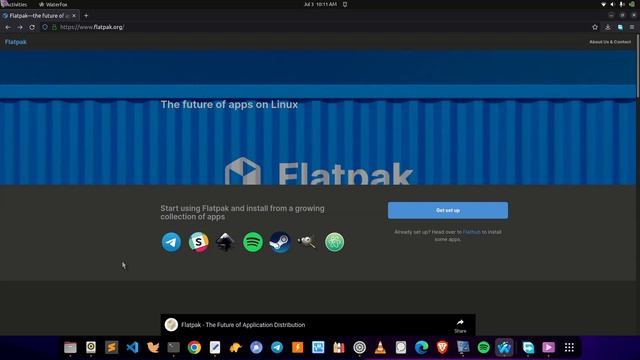Click the green Atom app icon on the page
The image size is (640, 360).
(334, 242)
